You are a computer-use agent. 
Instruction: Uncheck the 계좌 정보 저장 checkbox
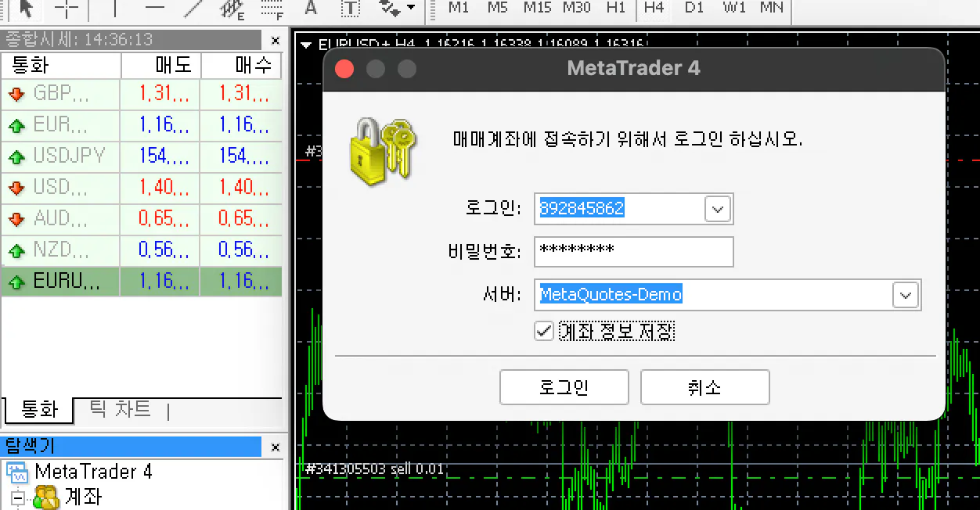[x=544, y=330]
